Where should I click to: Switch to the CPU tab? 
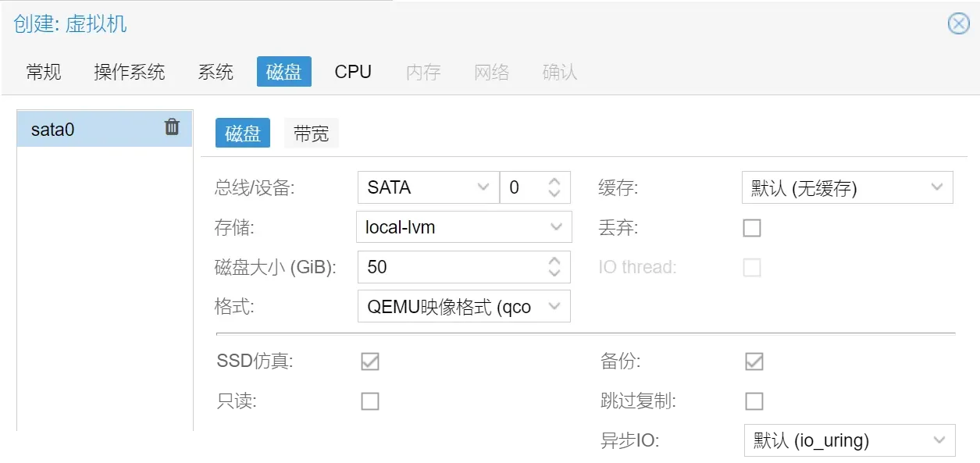tap(353, 72)
